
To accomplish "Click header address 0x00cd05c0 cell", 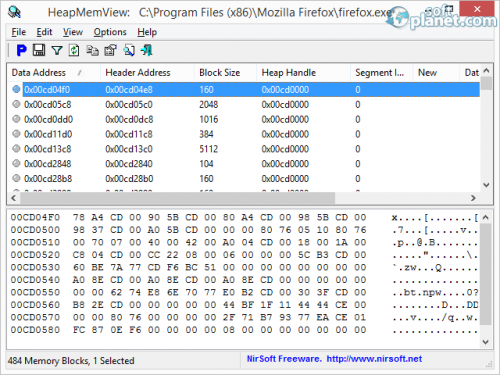I will (129, 104).
